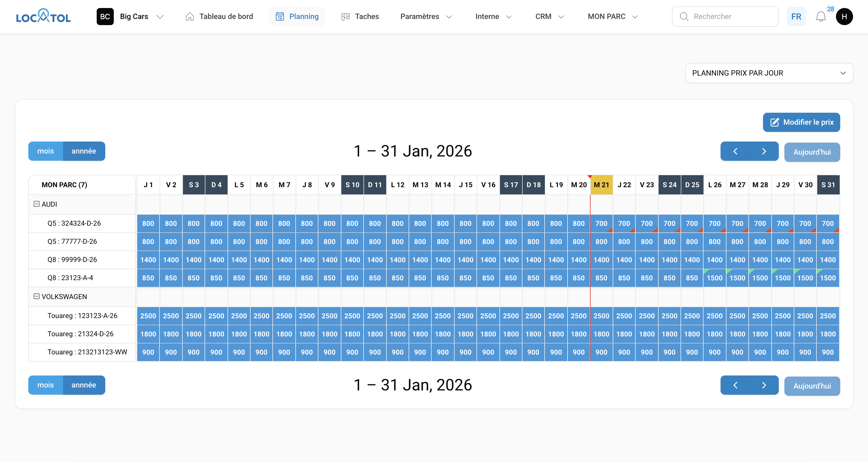Open the MON PARC dropdown

[x=612, y=16]
